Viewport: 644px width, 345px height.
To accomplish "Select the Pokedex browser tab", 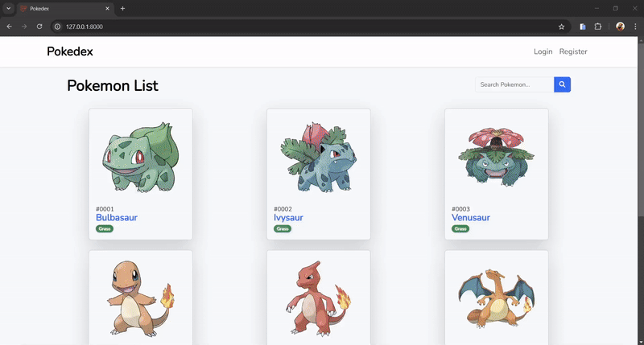I will click(x=64, y=8).
